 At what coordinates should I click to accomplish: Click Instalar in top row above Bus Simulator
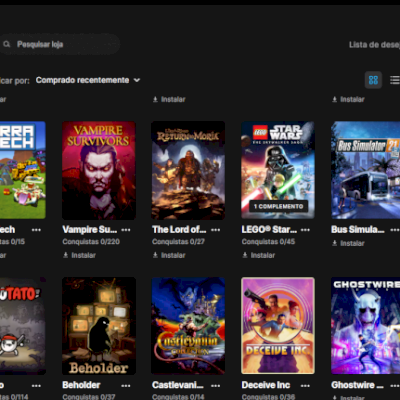point(348,99)
